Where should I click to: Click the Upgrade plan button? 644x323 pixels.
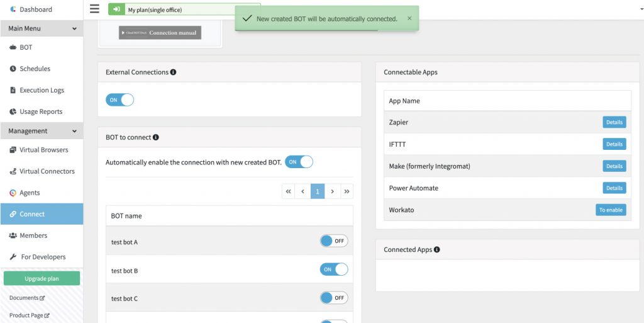[42, 278]
